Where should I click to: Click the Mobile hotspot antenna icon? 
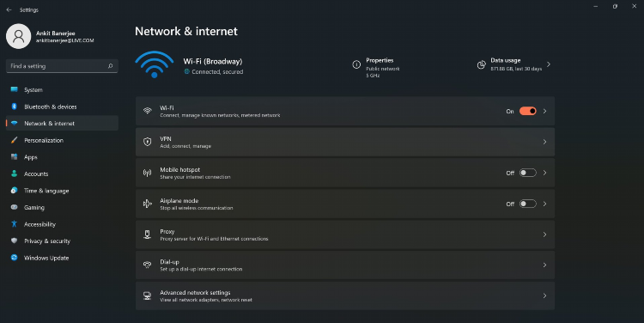tap(147, 173)
